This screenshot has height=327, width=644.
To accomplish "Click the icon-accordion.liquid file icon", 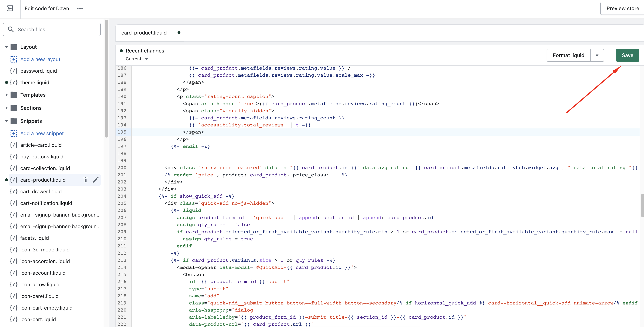I will click(14, 261).
